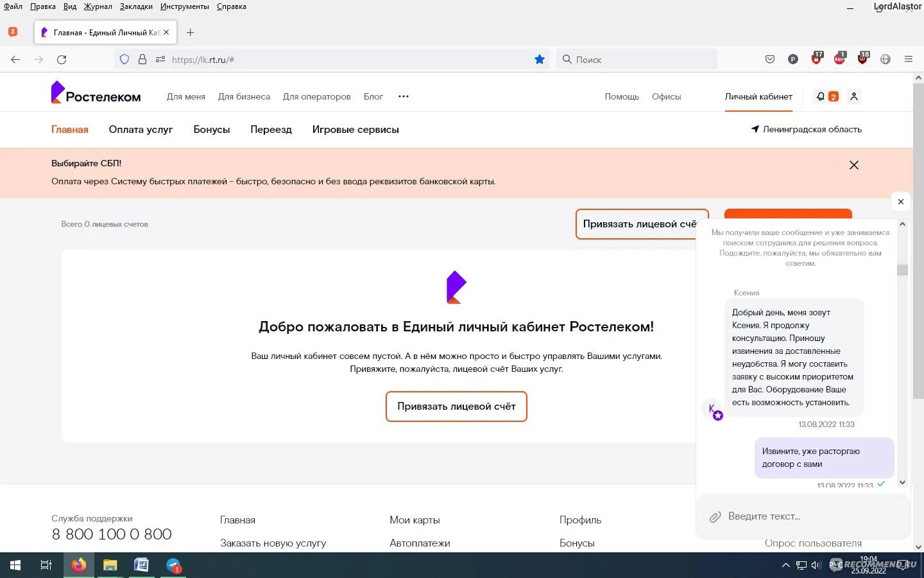Click the chat text input field

(x=803, y=516)
